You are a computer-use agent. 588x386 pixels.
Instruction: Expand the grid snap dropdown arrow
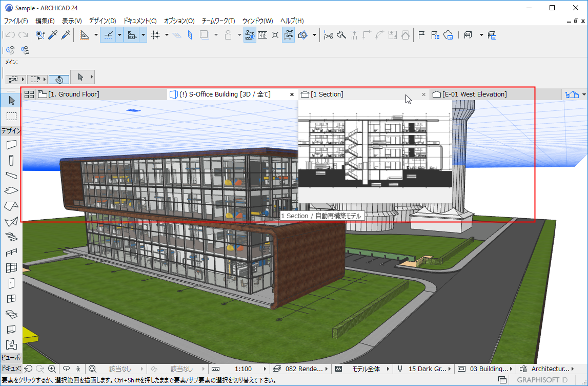click(167, 35)
